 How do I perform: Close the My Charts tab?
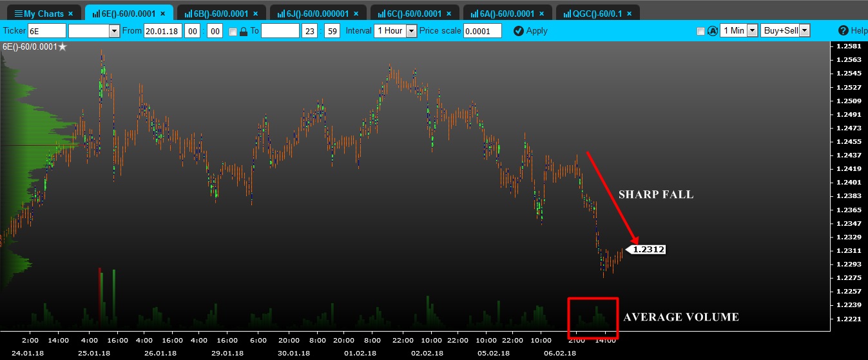(x=70, y=14)
